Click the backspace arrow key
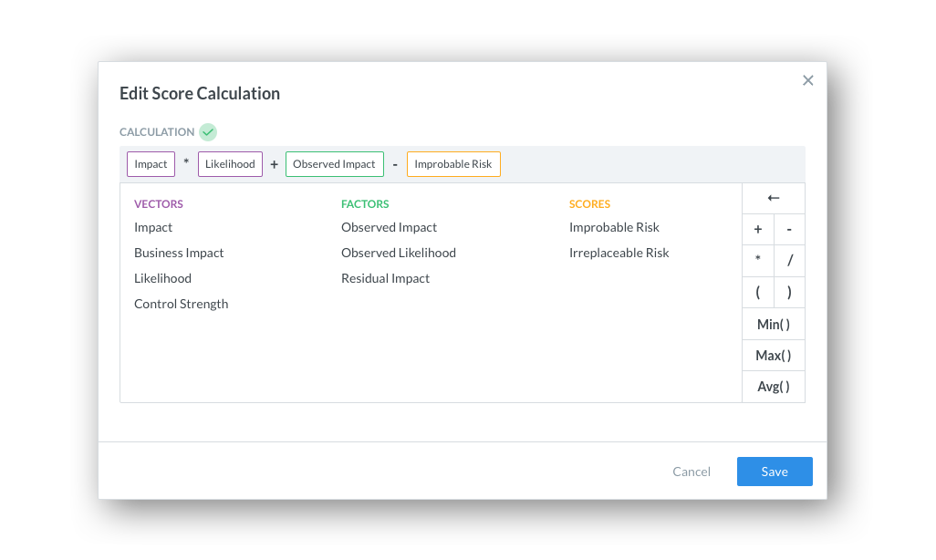This screenshot has width=936, height=560. pyautogui.click(x=773, y=198)
